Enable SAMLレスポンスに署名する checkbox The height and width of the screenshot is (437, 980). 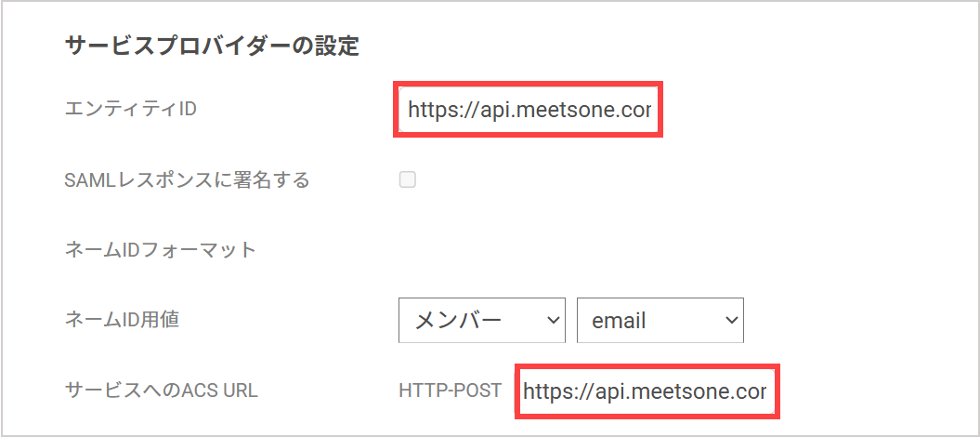408,180
